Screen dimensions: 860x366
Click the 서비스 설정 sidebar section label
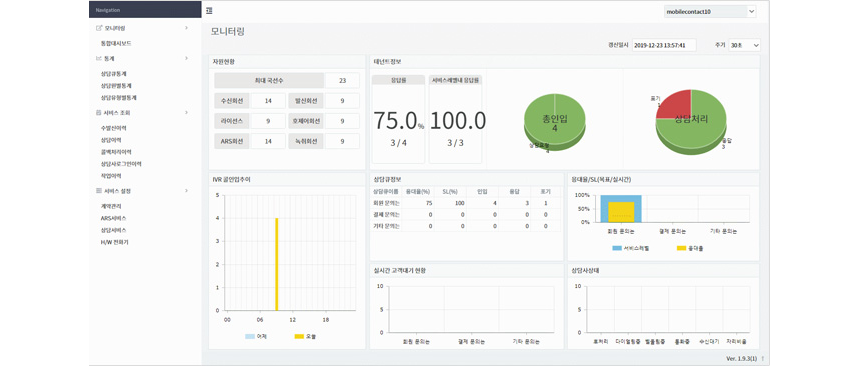[117, 191]
